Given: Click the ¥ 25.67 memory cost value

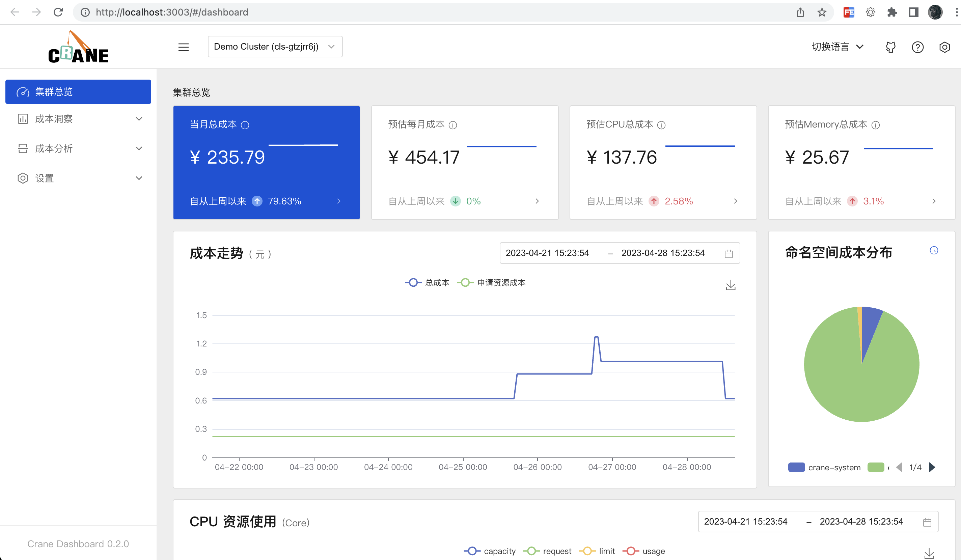Looking at the screenshot, I should coord(817,157).
